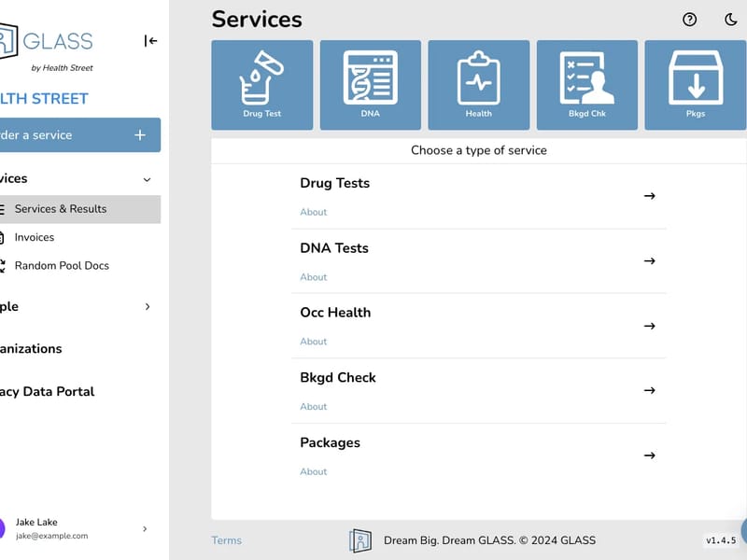Collapse the sidebar with the arrow icon
The height and width of the screenshot is (560, 747).
coord(150,41)
